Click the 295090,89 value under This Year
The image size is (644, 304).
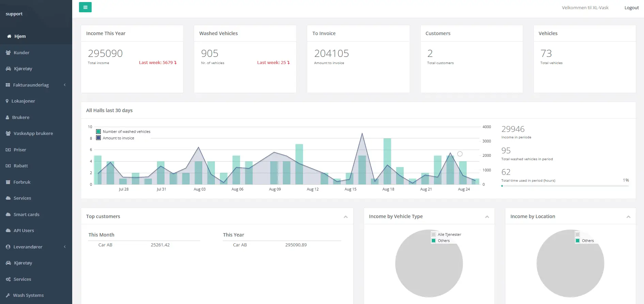296,245
